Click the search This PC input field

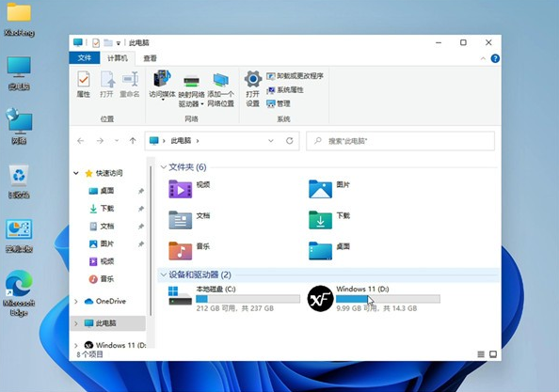pyautogui.click(x=400, y=141)
